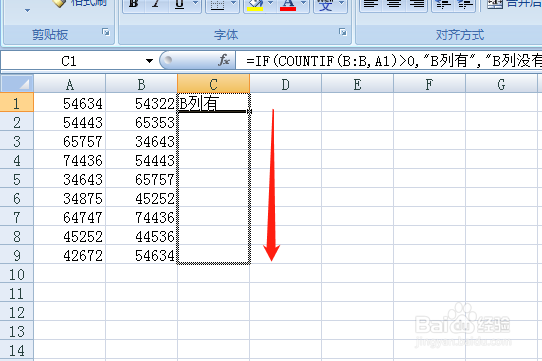Select column A header

(x=70, y=84)
